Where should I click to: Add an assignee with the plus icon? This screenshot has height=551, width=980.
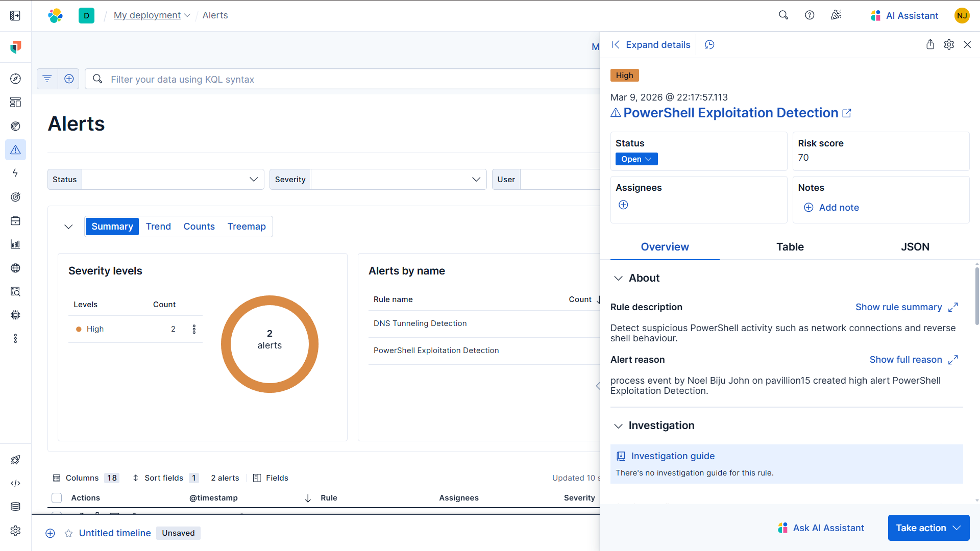click(623, 205)
